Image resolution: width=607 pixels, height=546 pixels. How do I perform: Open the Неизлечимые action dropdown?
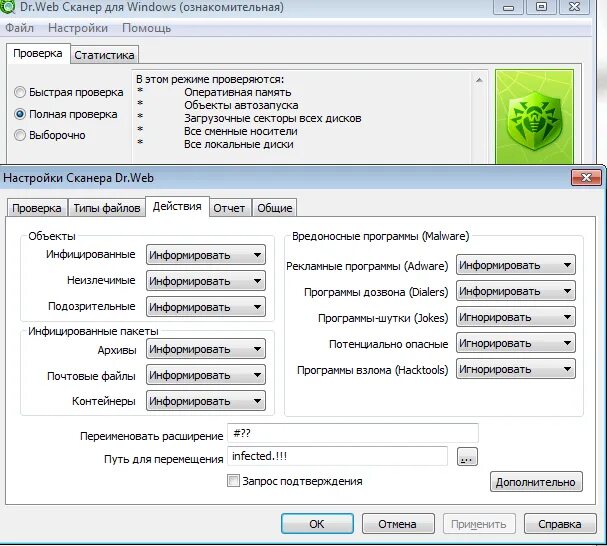click(206, 281)
